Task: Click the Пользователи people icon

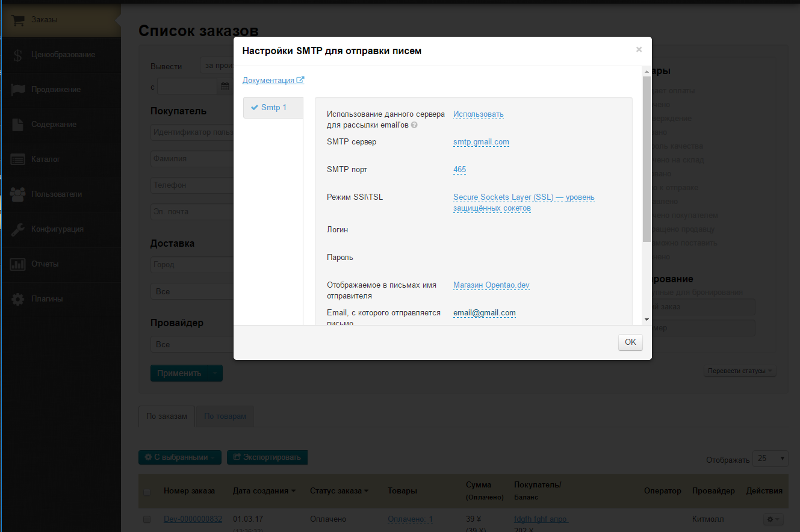Action: (x=18, y=194)
